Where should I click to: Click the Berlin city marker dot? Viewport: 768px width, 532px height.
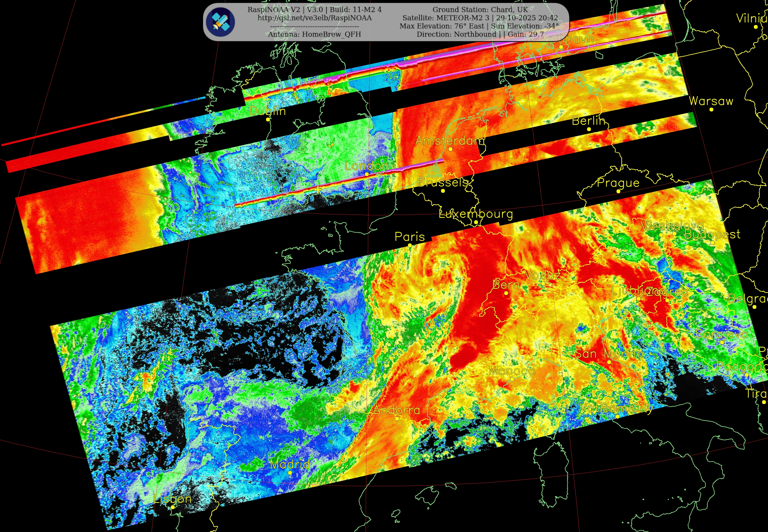[589, 129]
